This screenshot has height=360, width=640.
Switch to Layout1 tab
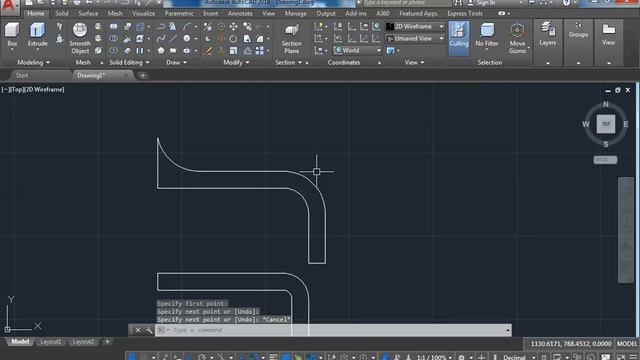51,342
